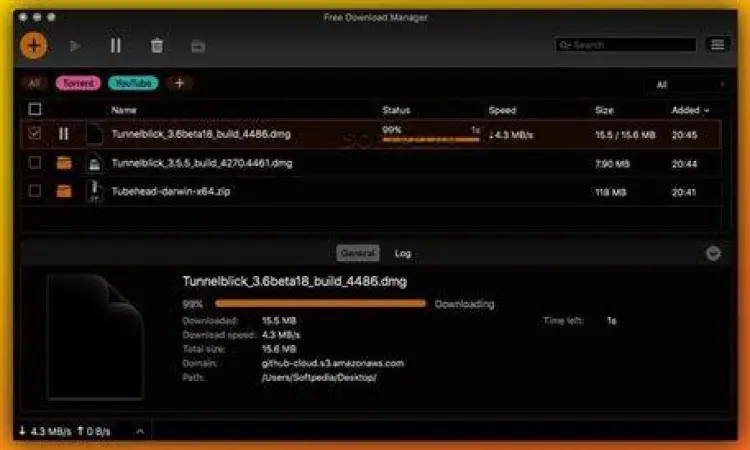Click the orange add download plus button
Screen dimensions: 750x450
click(34, 46)
